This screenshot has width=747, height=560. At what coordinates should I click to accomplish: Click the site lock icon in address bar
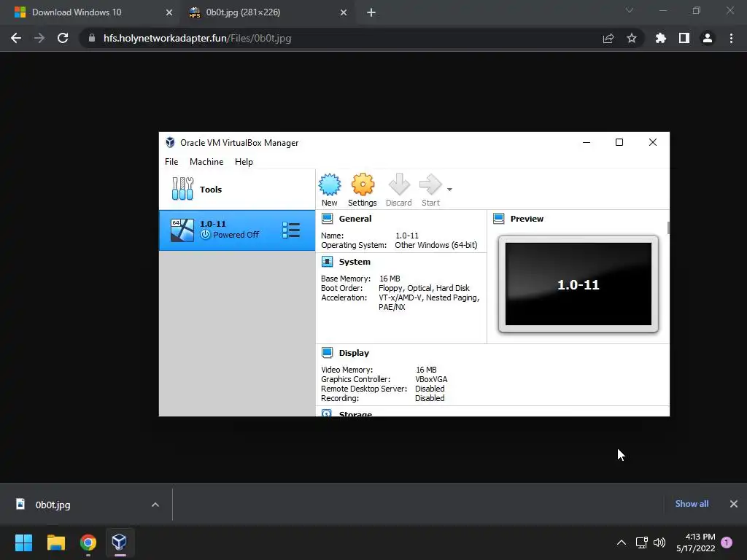coord(91,38)
